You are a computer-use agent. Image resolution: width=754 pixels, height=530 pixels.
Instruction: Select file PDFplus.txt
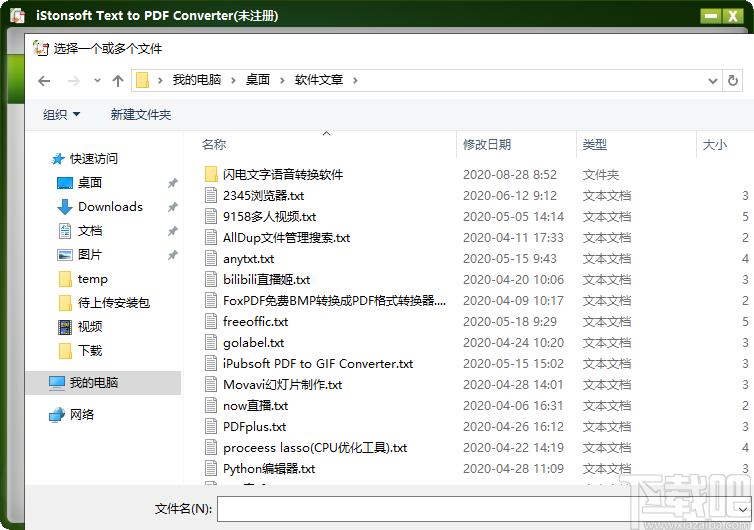point(254,427)
